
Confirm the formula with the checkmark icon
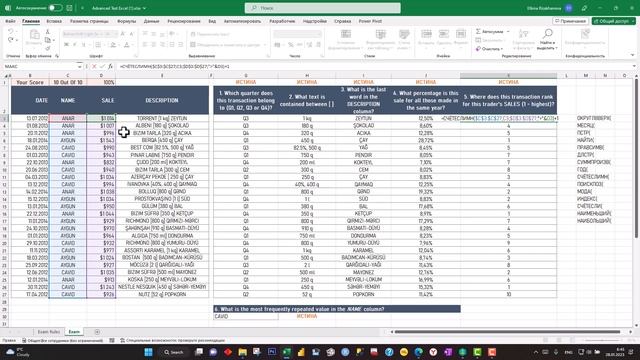(102, 66)
